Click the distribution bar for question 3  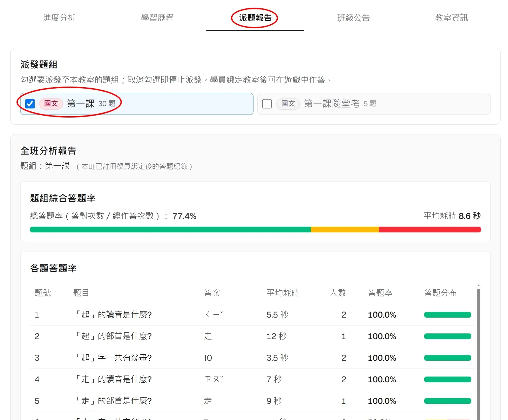point(448,358)
